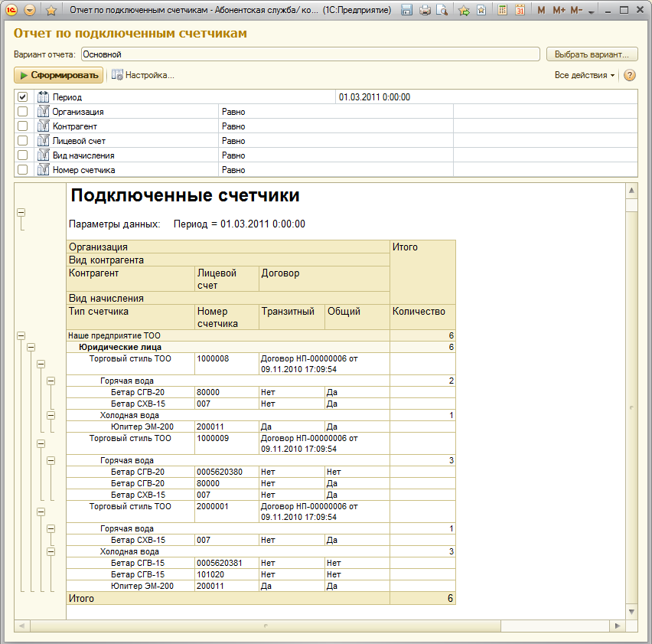Screen dimensions: 652x644
Task: Click the Print icon in title bar
Action: point(425,10)
